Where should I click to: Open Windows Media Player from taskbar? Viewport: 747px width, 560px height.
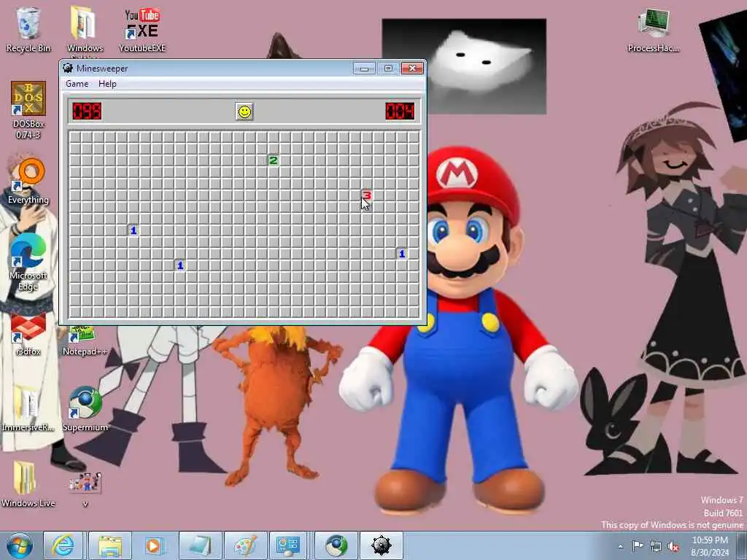(x=154, y=545)
